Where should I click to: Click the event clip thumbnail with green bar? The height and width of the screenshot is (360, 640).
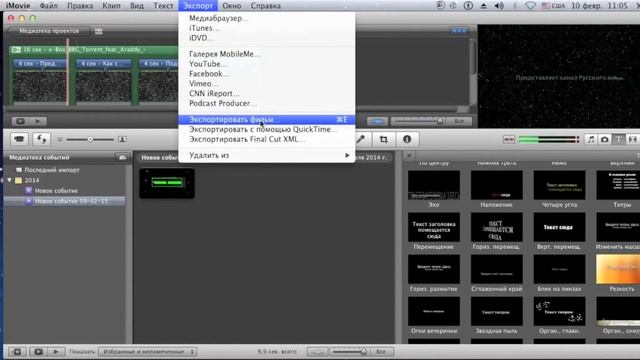167,183
